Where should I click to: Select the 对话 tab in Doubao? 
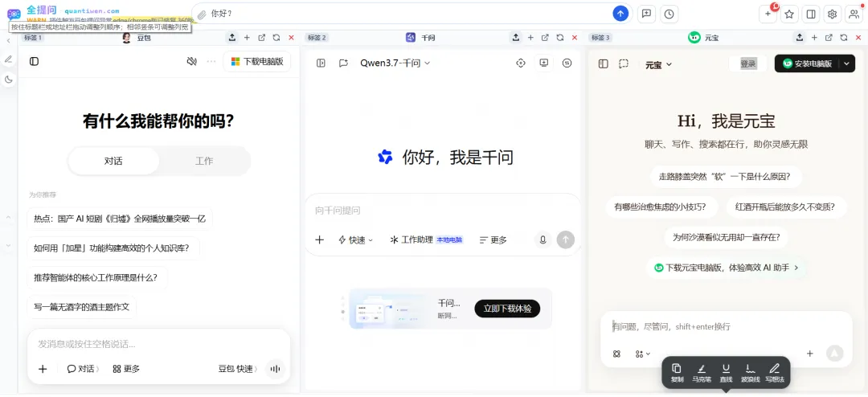113,161
